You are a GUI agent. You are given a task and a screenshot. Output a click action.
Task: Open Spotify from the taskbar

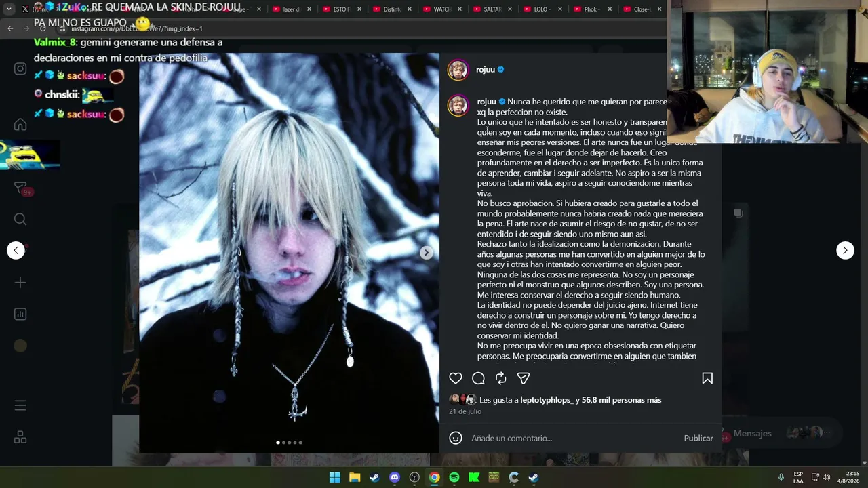click(x=454, y=477)
